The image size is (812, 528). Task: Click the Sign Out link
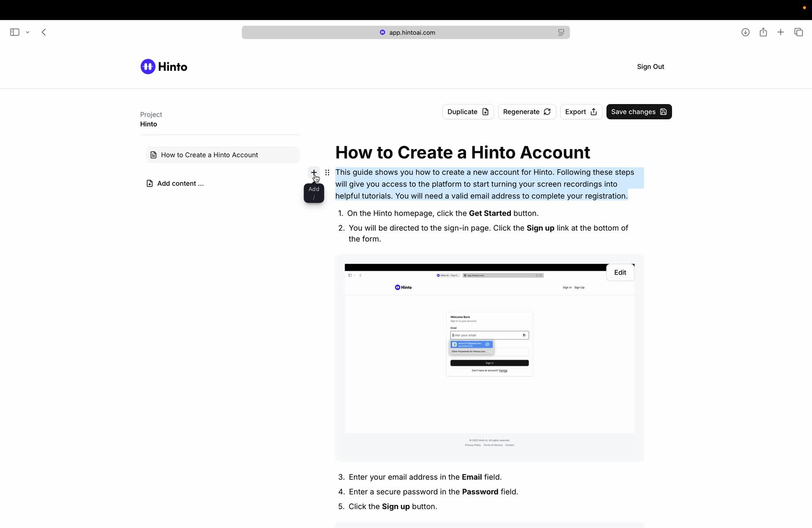[x=650, y=66]
